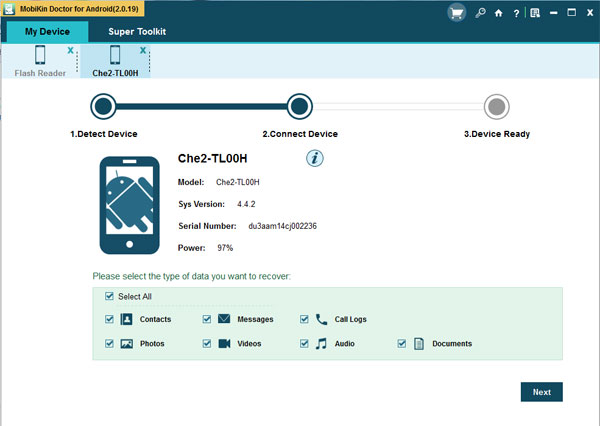Click the Contacts icon

[126, 319]
